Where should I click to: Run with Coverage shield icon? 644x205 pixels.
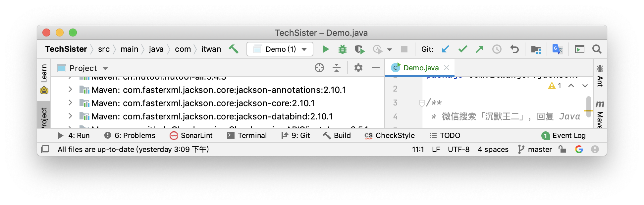359,49
